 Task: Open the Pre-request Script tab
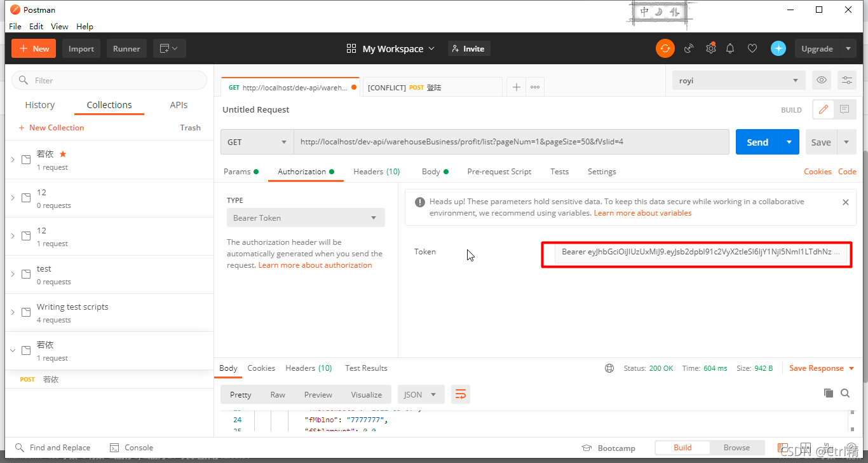499,172
